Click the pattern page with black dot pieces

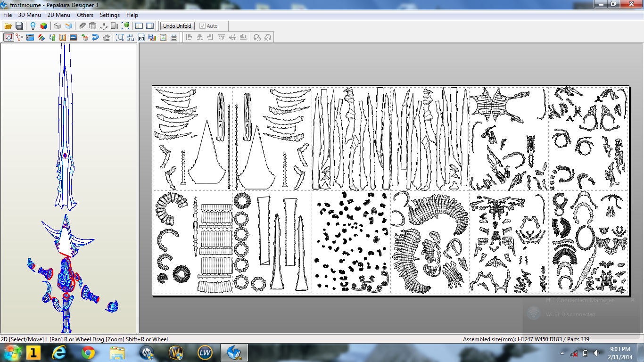(x=351, y=242)
